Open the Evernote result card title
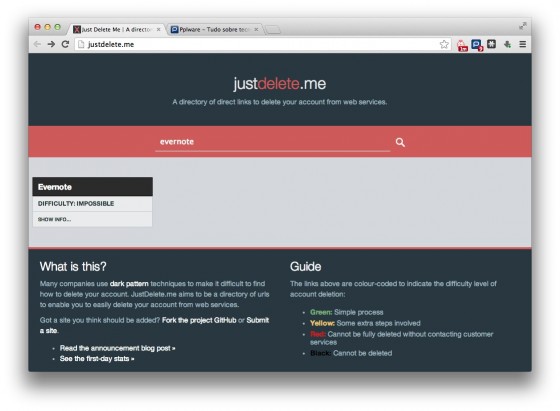560x411 pixels. 92,187
